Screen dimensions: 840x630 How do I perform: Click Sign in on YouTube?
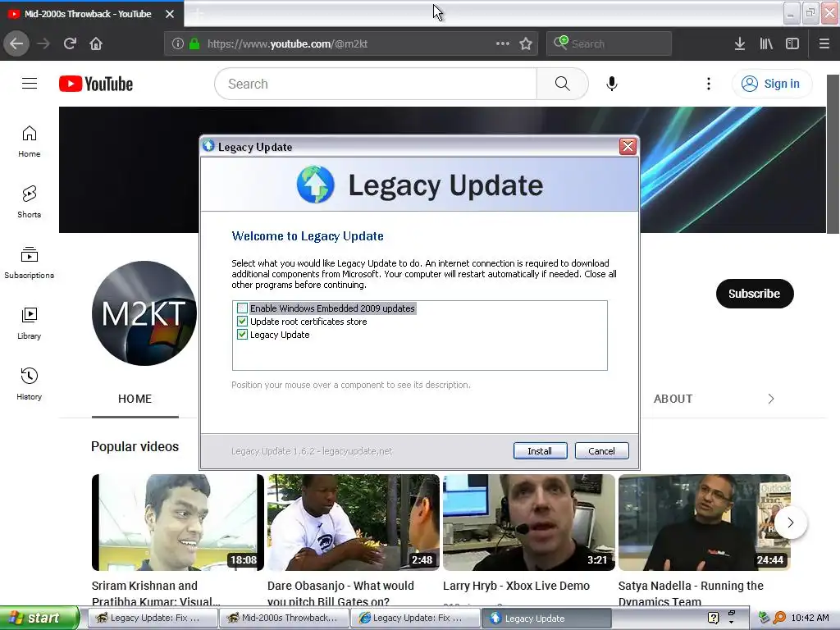[772, 84]
